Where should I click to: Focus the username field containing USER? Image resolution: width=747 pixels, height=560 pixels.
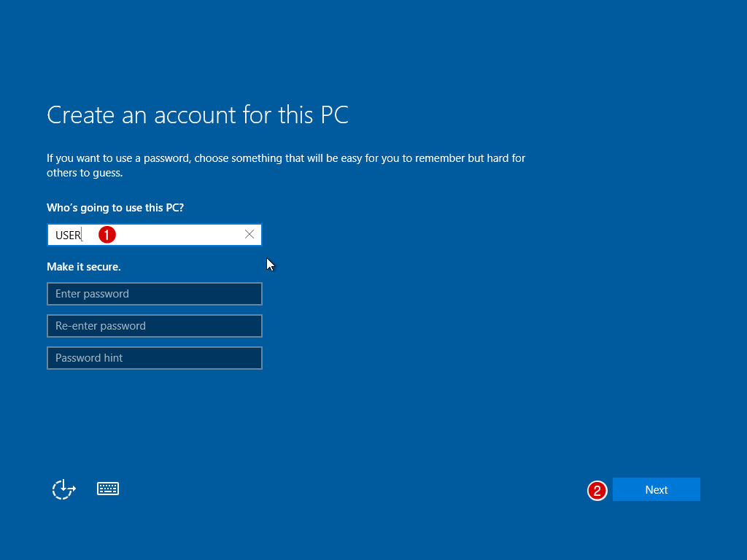coord(155,235)
